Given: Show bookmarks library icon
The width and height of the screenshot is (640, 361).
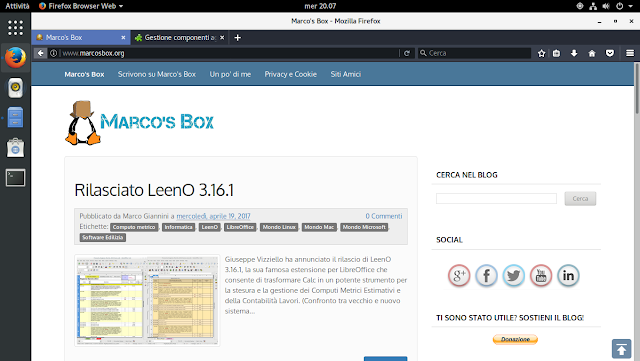Looking at the screenshot, I should coord(556,53).
